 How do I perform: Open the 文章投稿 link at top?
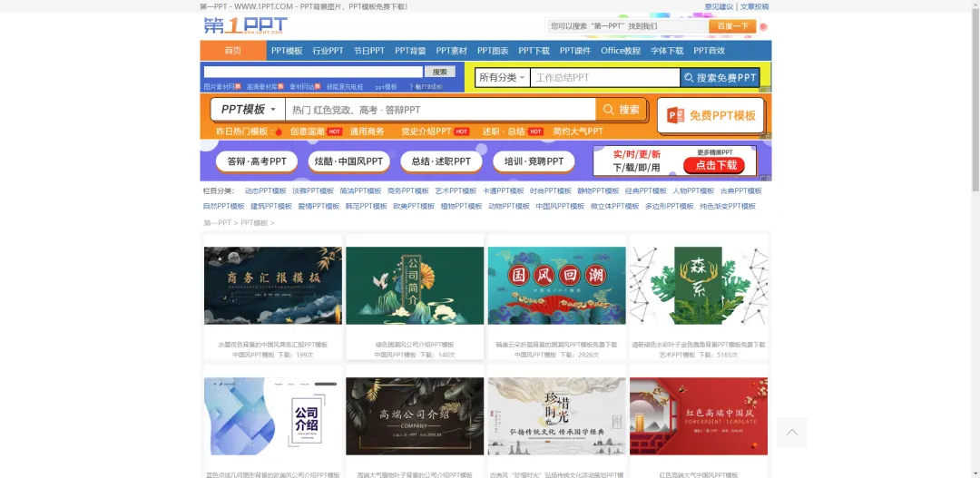(x=754, y=7)
